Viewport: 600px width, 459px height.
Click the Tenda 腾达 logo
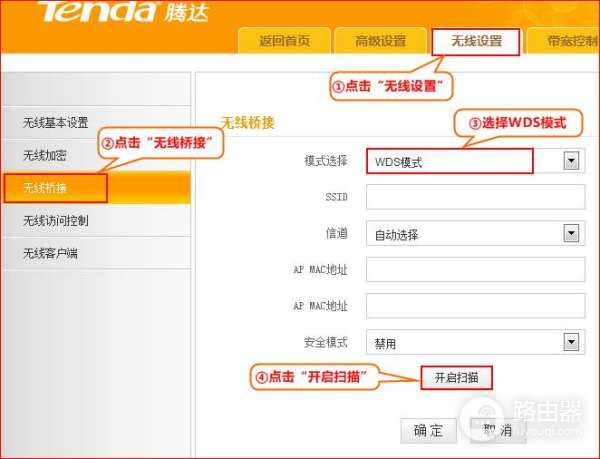pos(123,11)
